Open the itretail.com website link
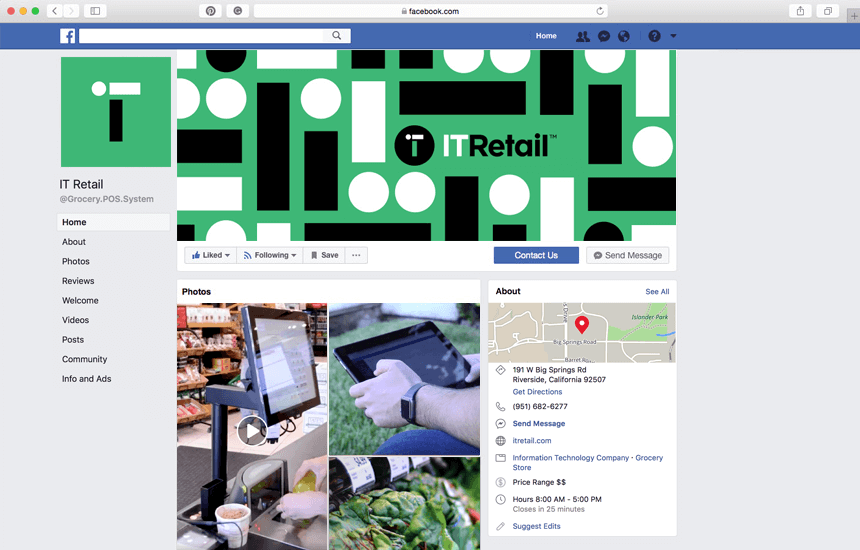This screenshot has width=860, height=550. coord(532,440)
